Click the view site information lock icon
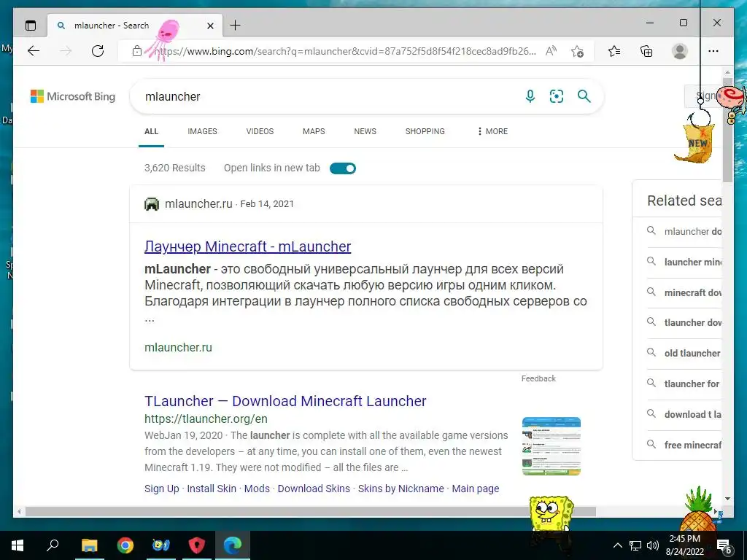The image size is (747, 560). pyautogui.click(x=136, y=51)
